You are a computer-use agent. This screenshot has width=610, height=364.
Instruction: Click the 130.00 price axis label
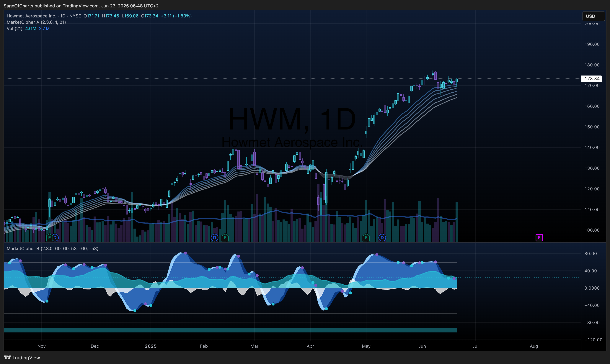click(x=592, y=168)
